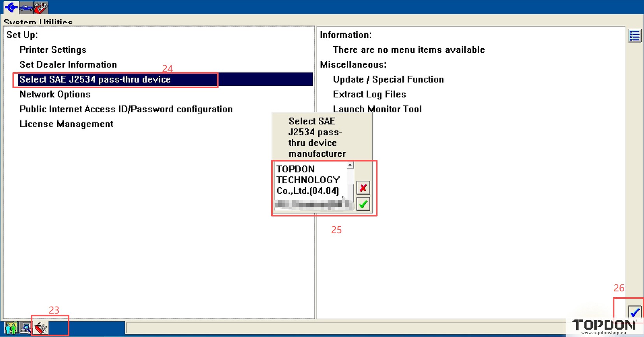Viewport: 644px width, 337px height.
Task: Select TOPDON TECHNOLOGY Co.,Ltd.(04.04) in the list
Action: point(308,180)
